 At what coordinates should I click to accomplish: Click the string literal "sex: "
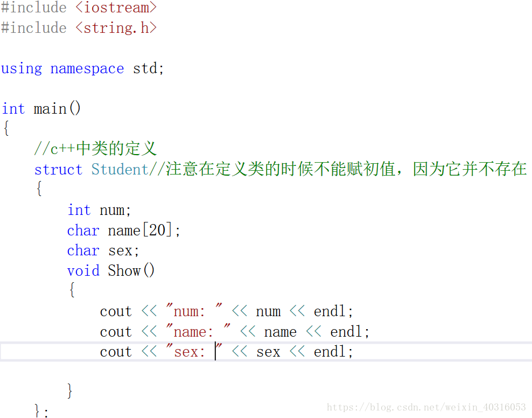click(194, 352)
